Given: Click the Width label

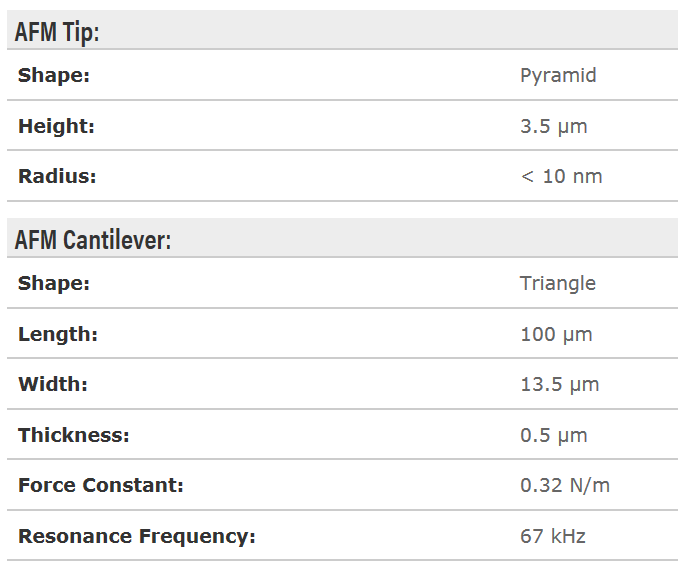Looking at the screenshot, I should click(x=53, y=384).
